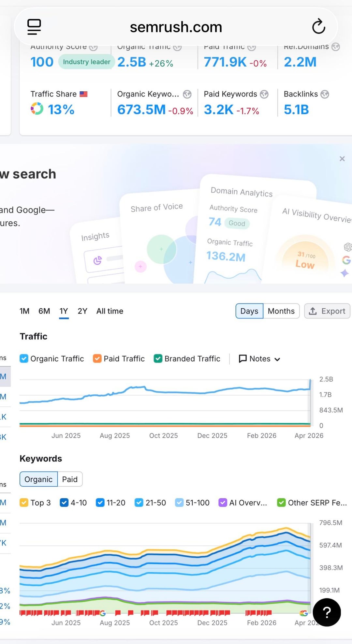This screenshot has width=352, height=644.
Task: Expand the Notes dropdown
Action: tap(259, 359)
